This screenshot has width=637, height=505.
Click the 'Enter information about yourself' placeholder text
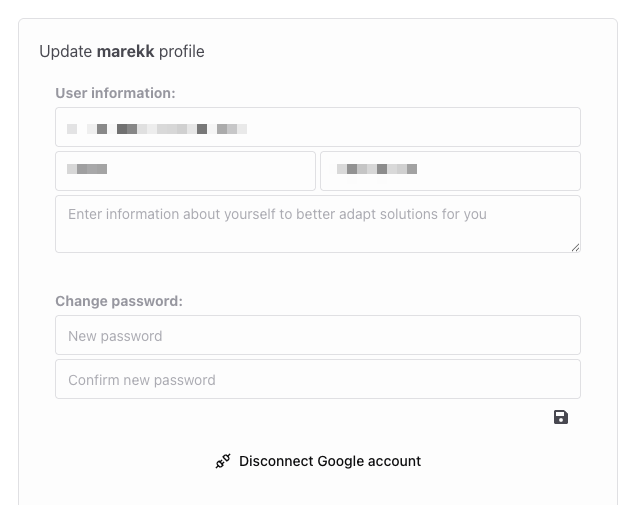point(277,214)
